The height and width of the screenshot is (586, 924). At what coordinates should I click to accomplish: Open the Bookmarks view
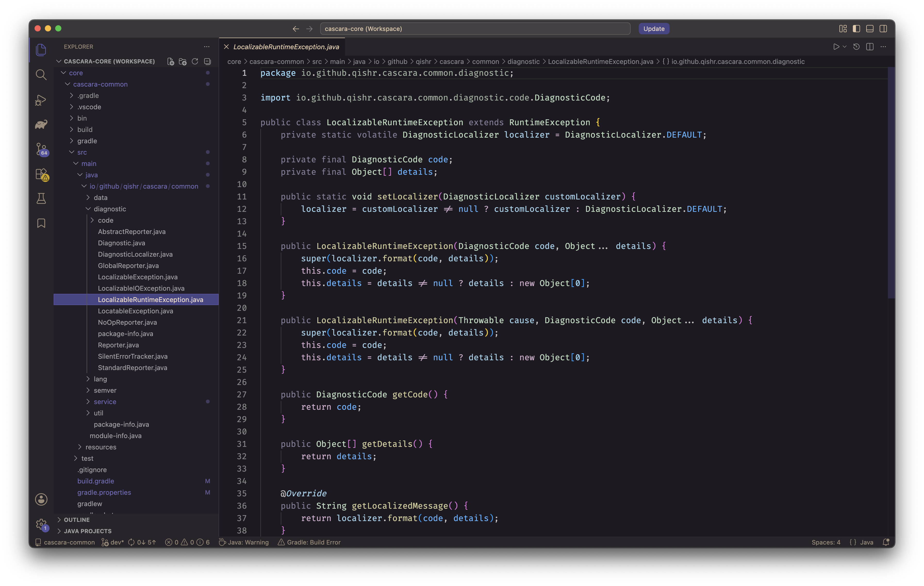(x=41, y=224)
